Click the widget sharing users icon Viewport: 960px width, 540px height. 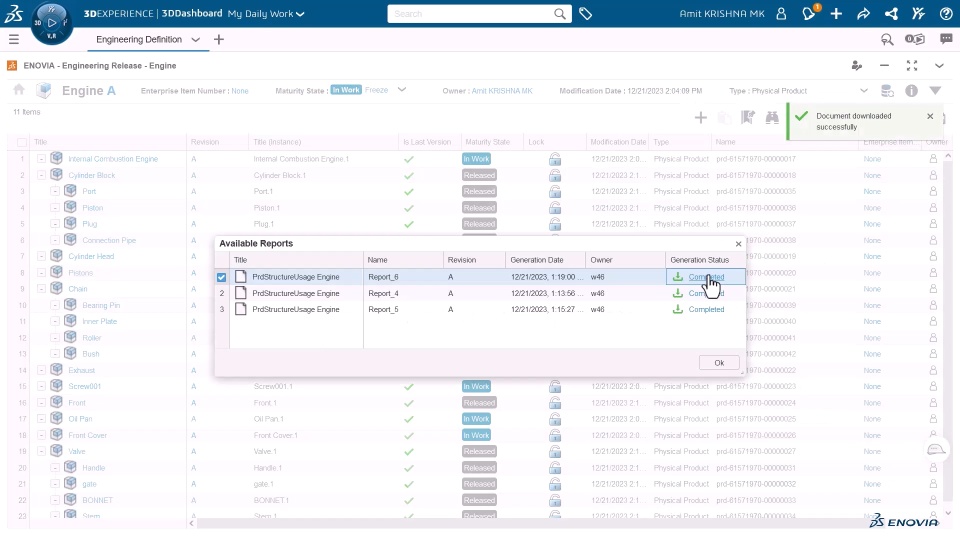point(857,66)
